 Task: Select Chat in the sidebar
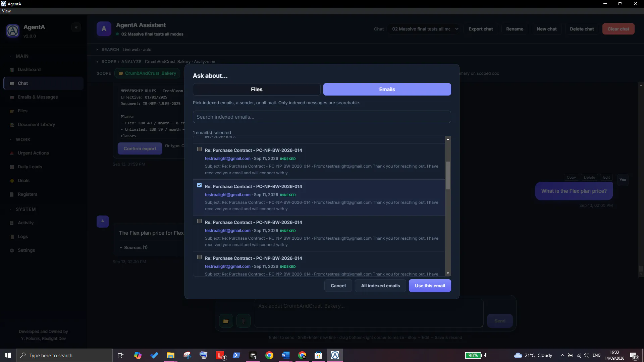[x=44, y=83]
